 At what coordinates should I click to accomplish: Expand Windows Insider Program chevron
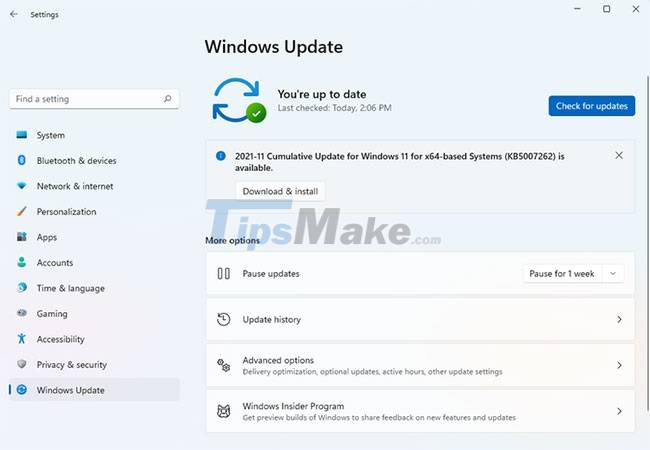coord(619,411)
